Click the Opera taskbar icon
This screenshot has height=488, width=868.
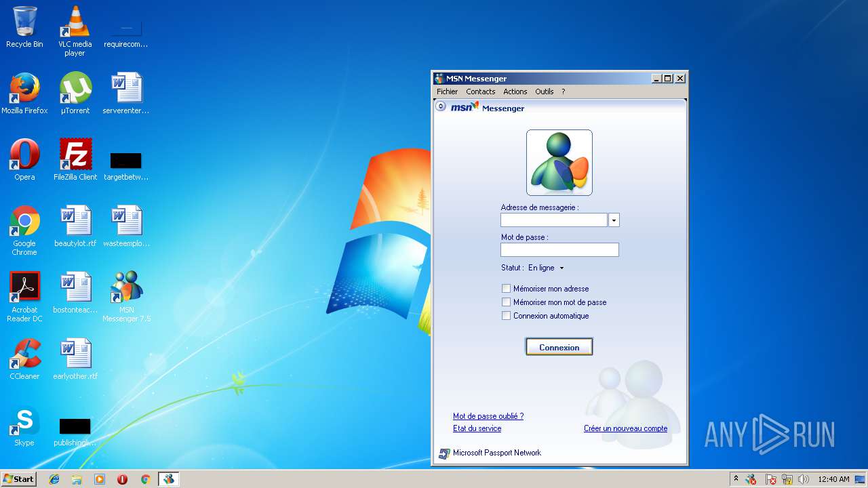[122, 479]
